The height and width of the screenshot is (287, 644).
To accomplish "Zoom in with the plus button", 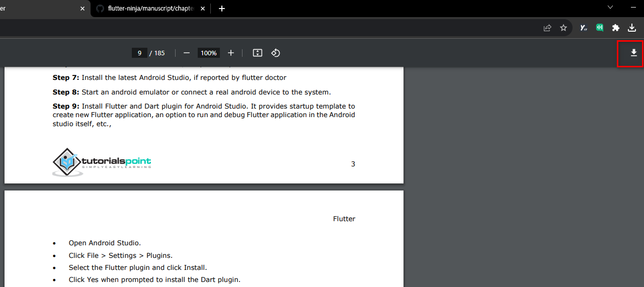I will tap(231, 53).
